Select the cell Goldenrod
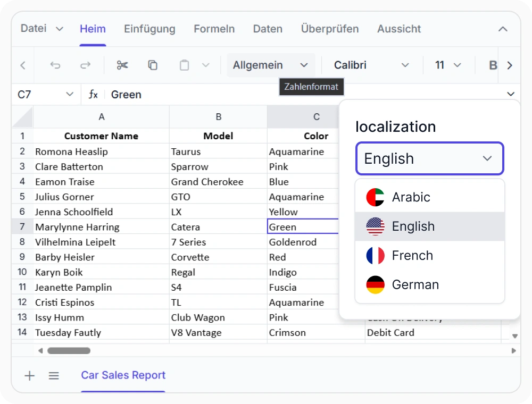Image resolution: width=532 pixels, height=404 pixels. [x=303, y=242]
